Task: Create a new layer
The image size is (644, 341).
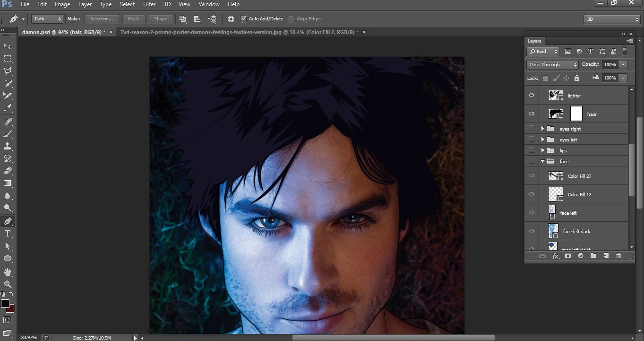Action: 606,256
